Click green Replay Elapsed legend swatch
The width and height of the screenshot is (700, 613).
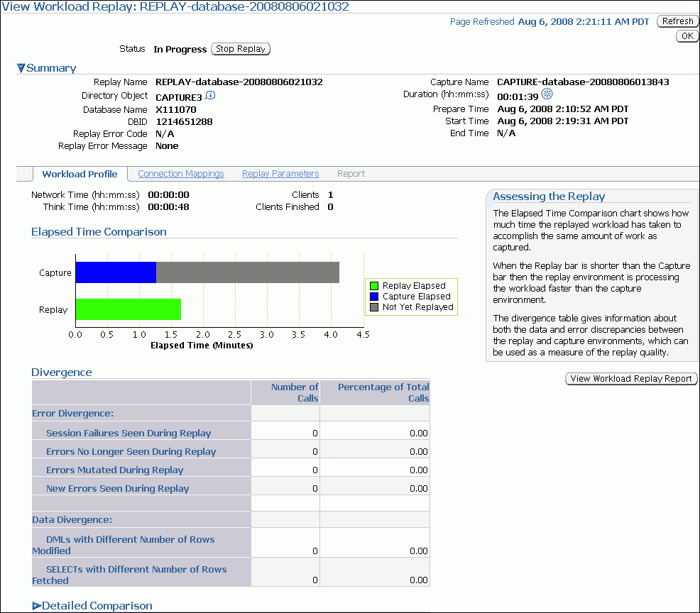click(x=374, y=286)
